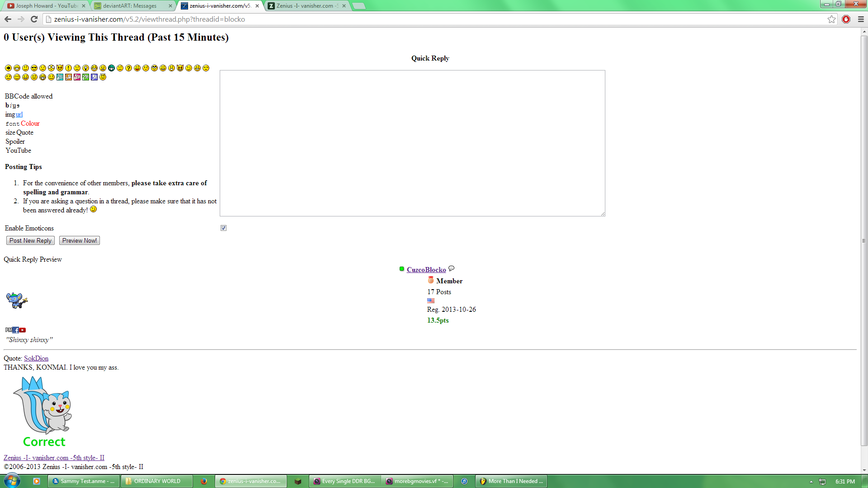Open Every Single DDR BG taskbar window
This screenshot has height=488, width=868.
tap(344, 481)
